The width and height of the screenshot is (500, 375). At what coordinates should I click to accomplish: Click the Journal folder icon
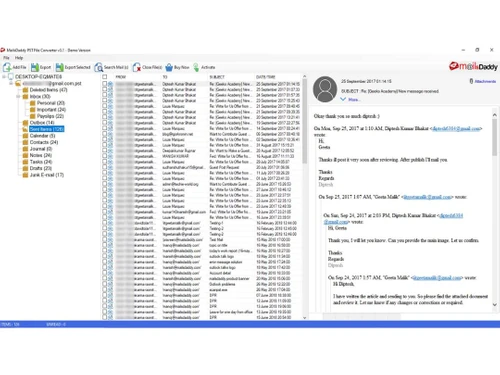25,149
